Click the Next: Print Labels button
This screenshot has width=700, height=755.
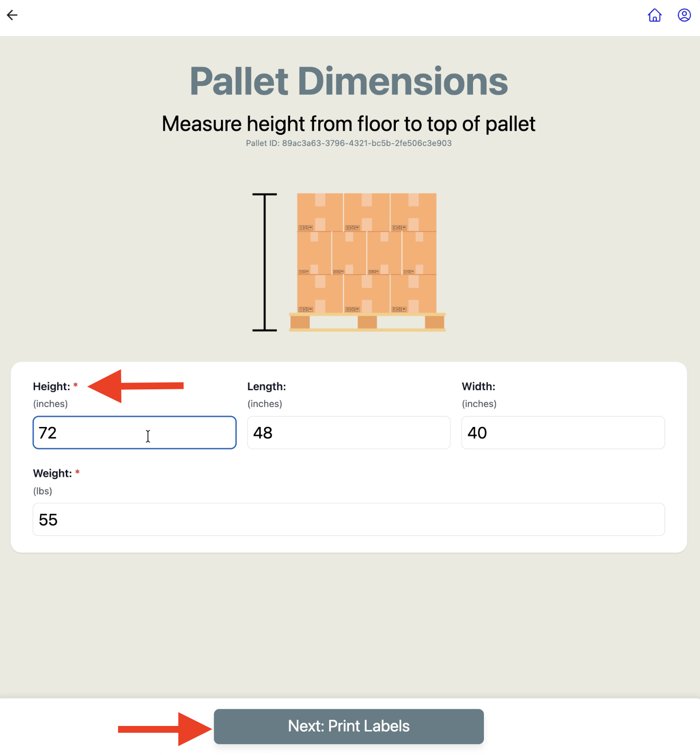(x=349, y=726)
